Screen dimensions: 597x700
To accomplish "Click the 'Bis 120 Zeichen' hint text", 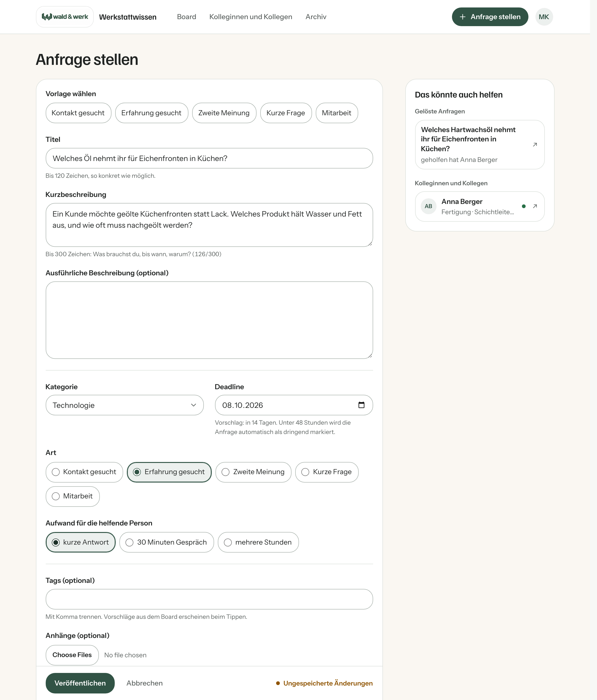I will tap(100, 176).
